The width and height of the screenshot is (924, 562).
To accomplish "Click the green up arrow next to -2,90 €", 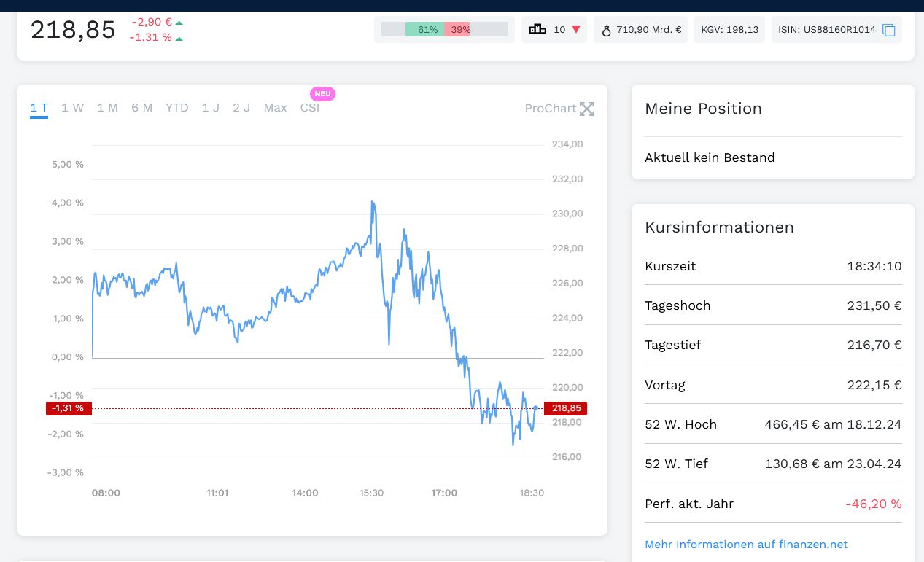I will [x=179, y=23].
